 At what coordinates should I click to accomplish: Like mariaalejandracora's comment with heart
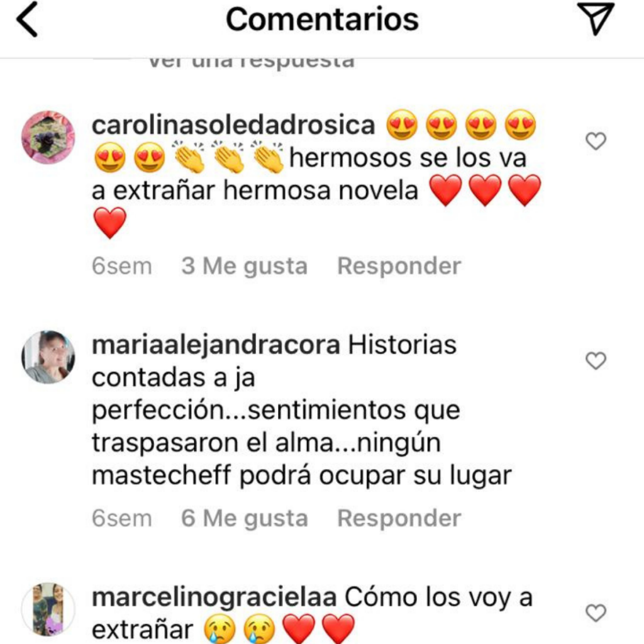tap(596, 360)
